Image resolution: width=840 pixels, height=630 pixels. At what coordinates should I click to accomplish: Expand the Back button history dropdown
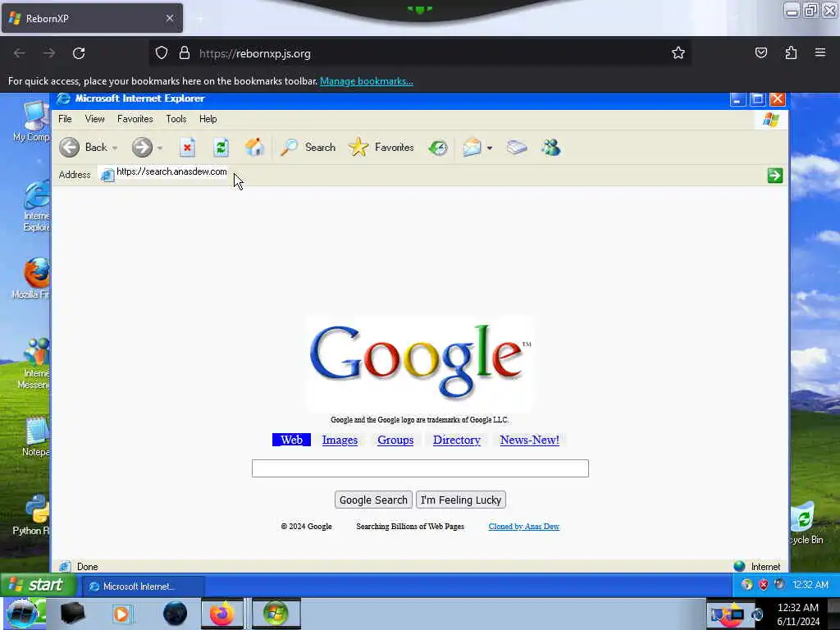coord(115,148)
